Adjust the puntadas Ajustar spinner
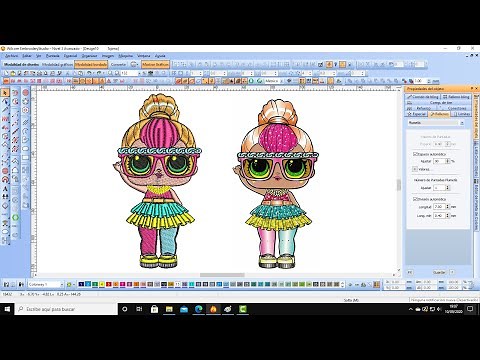Screen dimensions: 480x360 [x=448, y=188]
